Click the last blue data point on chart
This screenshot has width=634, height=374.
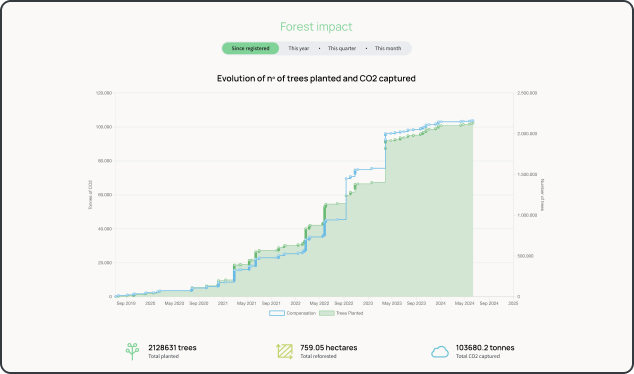tap(472, 120)
